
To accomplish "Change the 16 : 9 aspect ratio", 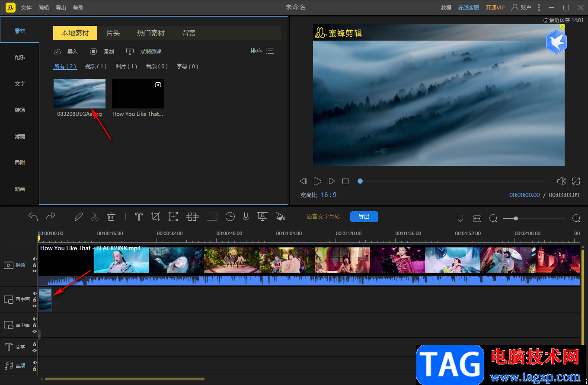I will click(x=329, y=195).
